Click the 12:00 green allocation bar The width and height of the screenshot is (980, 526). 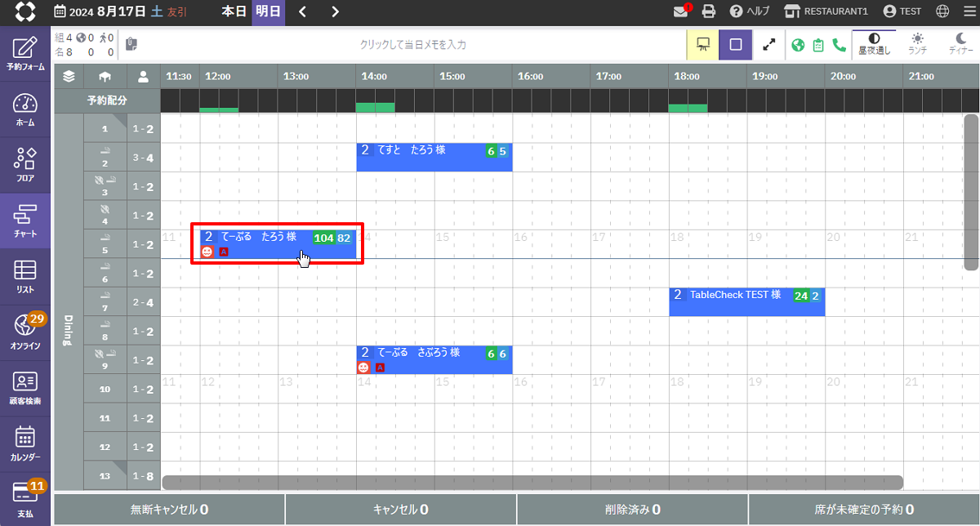click(219, 109)
